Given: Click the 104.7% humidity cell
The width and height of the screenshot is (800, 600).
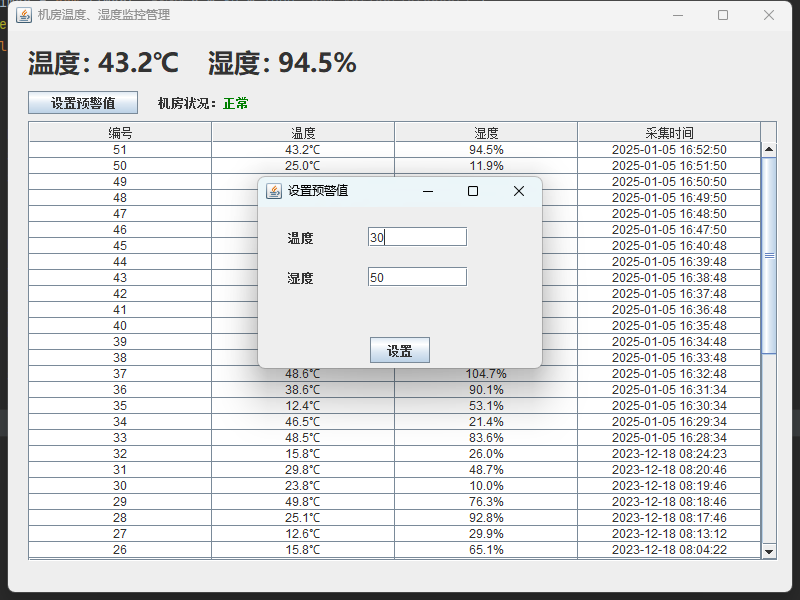Looking at the screenshot, I should (486, 373).
